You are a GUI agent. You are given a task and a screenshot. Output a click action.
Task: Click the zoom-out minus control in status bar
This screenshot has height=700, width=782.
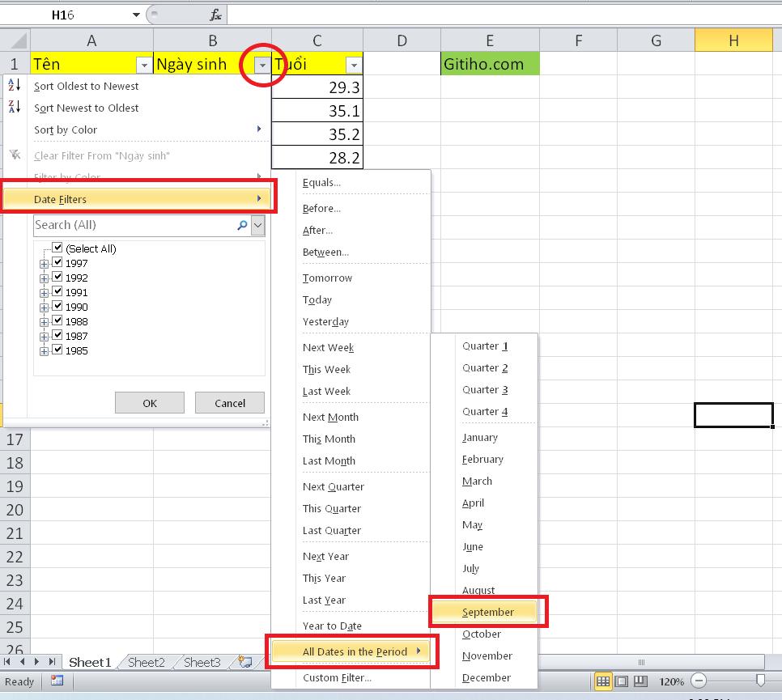click(x=698, y=682)
